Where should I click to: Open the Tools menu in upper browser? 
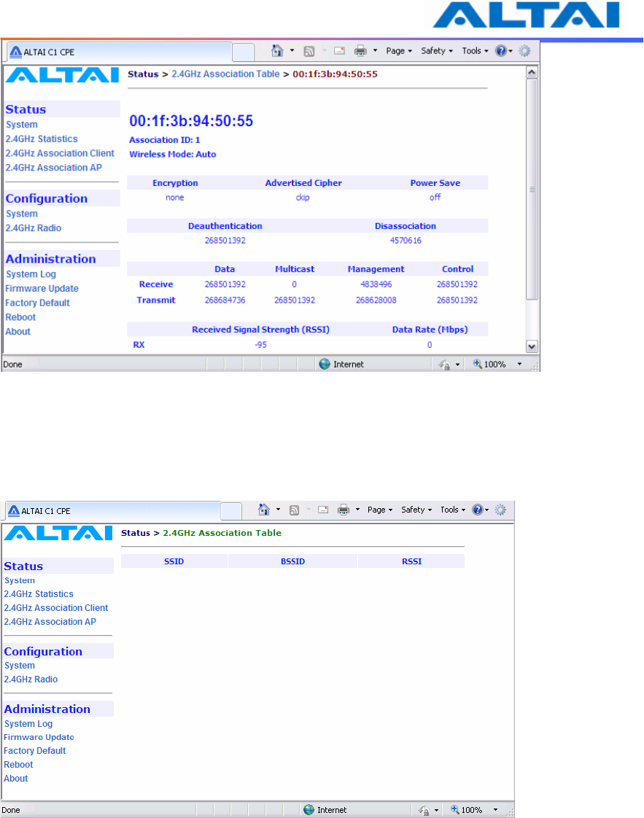(x=475, y=50)
